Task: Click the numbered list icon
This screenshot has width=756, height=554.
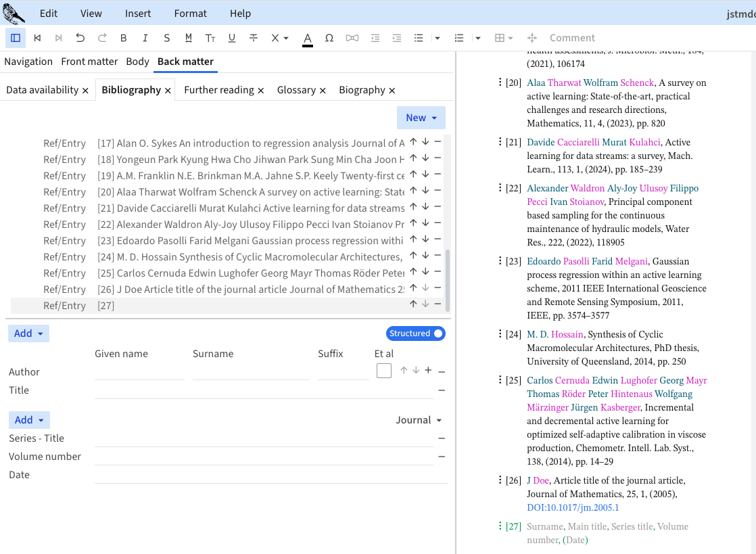Action: click(x=459, y=38)
